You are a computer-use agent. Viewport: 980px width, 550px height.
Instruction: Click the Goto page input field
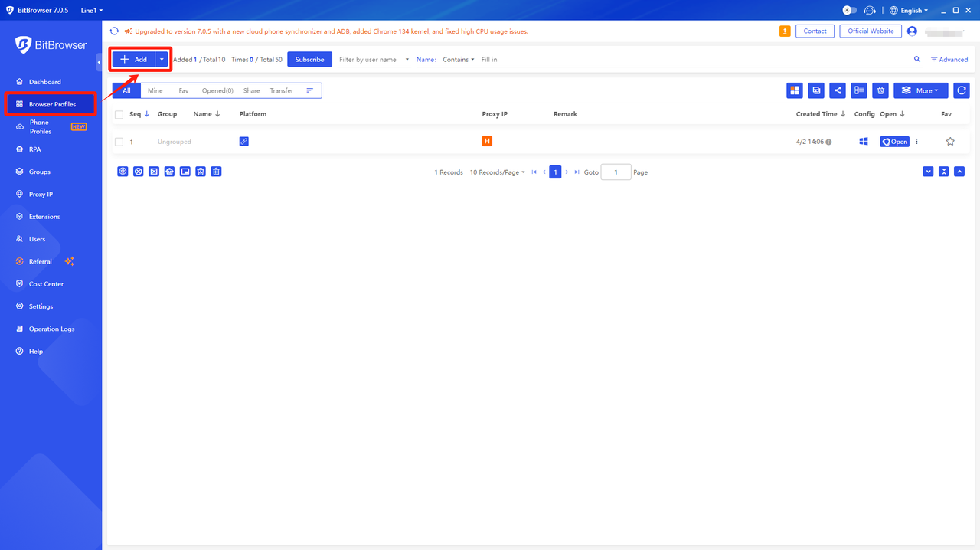(616, 172)
